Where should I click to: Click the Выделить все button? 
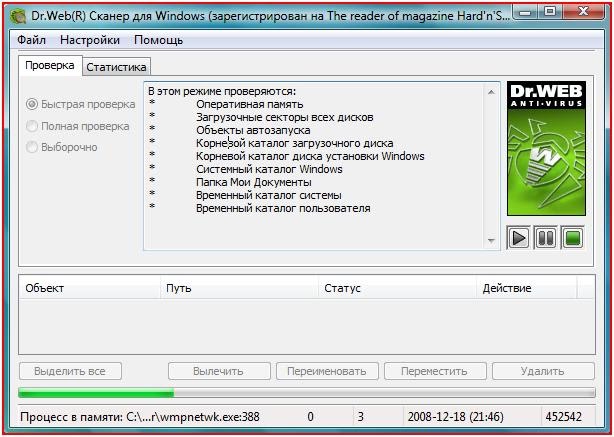pos(70,371)
